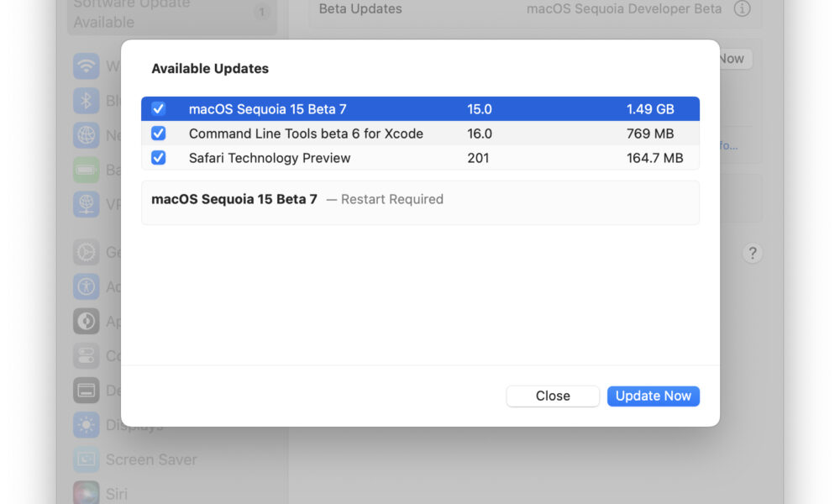The image size is (840, 504).
Task: Click the Available Updates heading
Action: click(x=210, y=69)
